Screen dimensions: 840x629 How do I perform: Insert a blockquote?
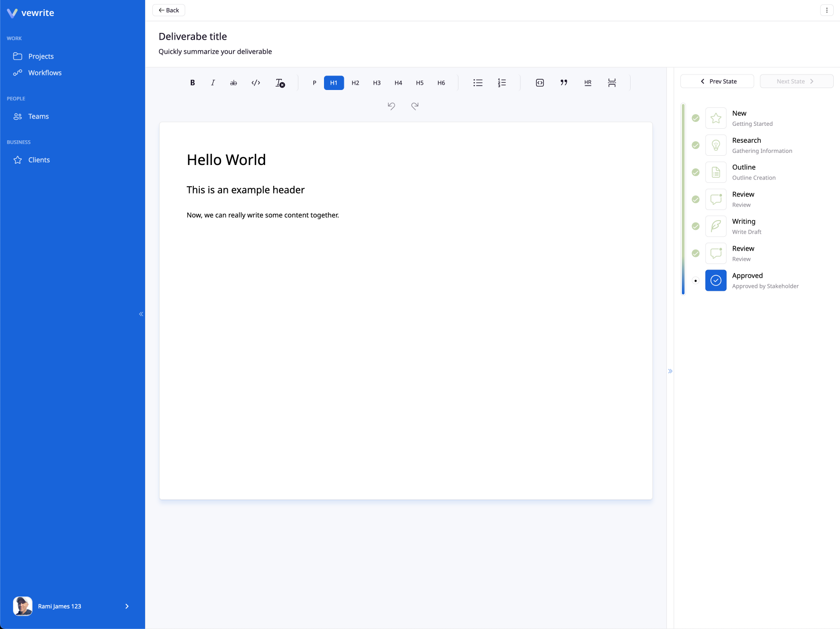click(564, 83)
